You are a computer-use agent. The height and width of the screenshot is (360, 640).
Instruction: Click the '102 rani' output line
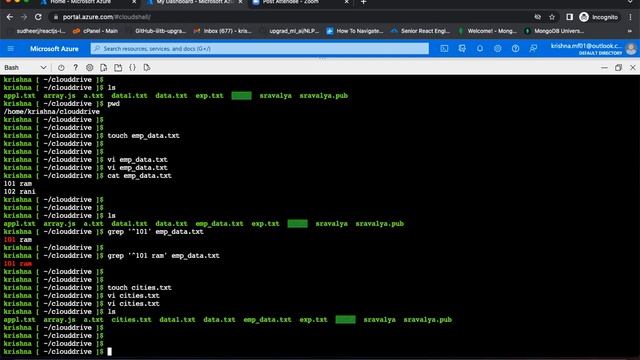pos(20,191)
